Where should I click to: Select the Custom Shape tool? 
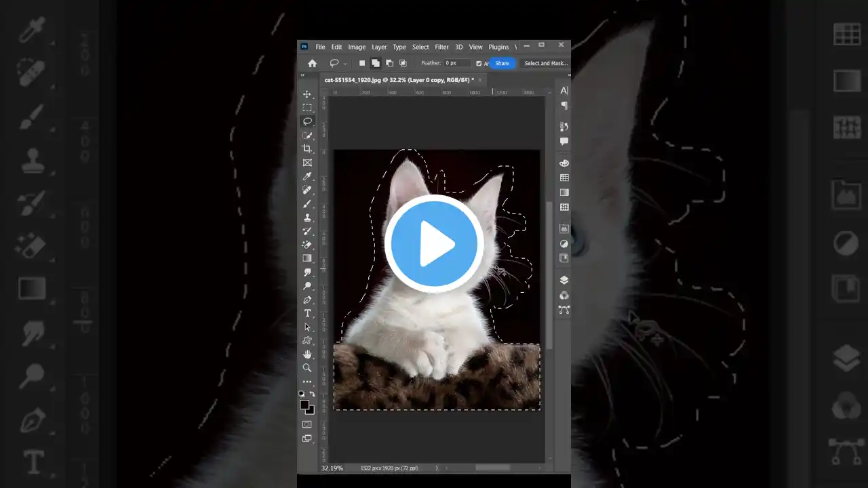pyautogui.click(x=307, y=340)
